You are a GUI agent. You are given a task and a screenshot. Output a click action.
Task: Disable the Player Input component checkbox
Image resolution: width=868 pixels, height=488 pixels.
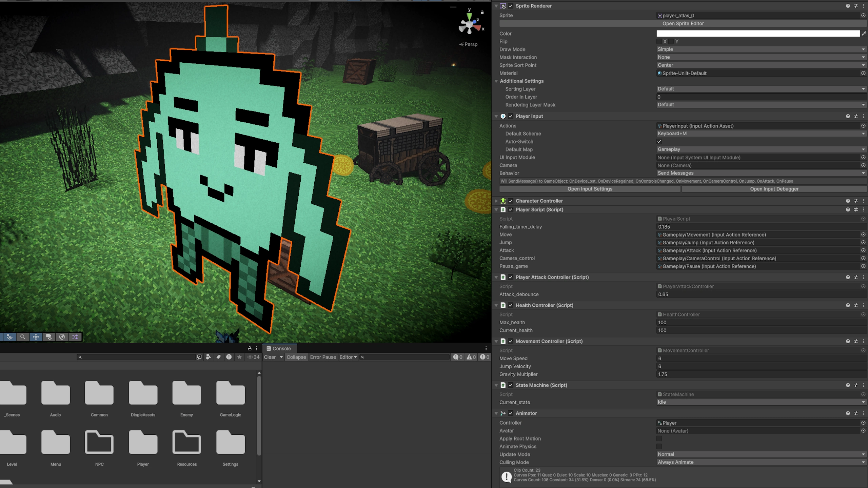tap(511, 116)
